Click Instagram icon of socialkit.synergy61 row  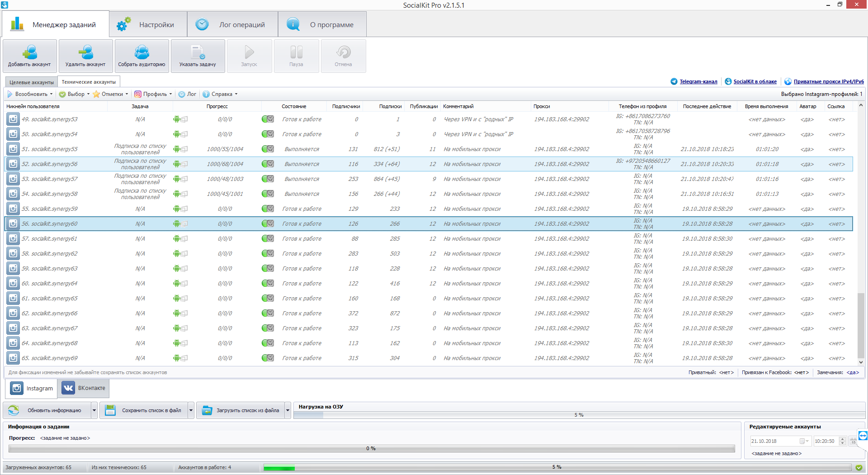(13, 238)
